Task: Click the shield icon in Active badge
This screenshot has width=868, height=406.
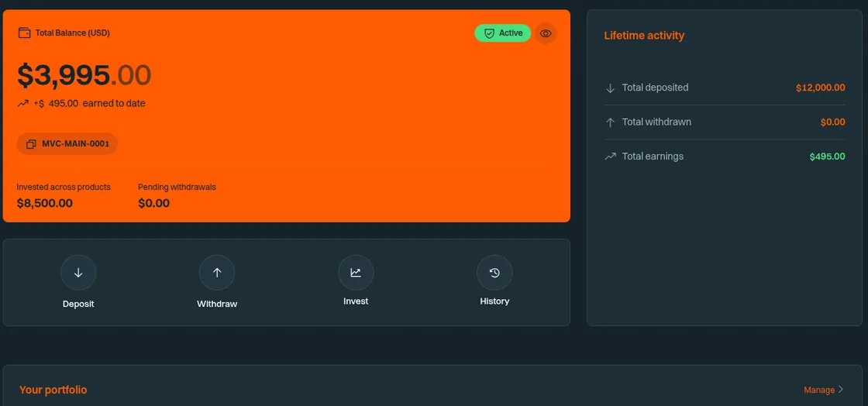Action: [x=489, y=33]
